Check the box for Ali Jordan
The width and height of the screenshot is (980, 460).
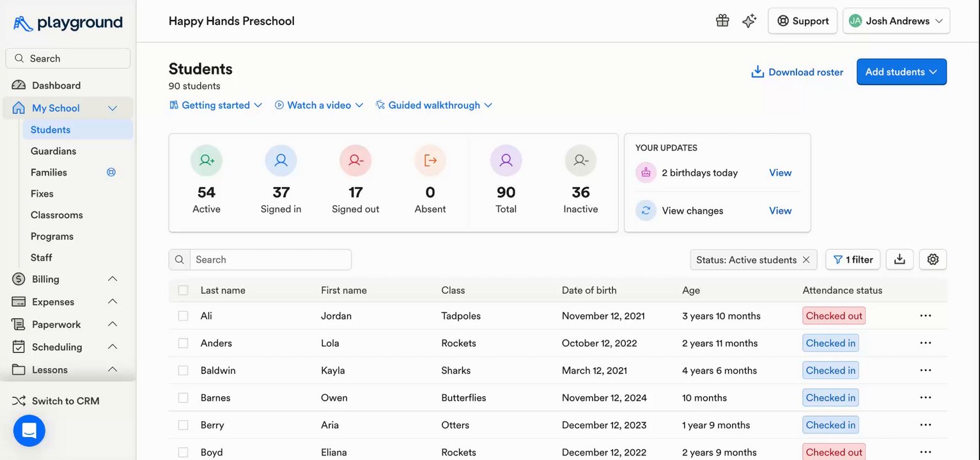tap(183, 316)
